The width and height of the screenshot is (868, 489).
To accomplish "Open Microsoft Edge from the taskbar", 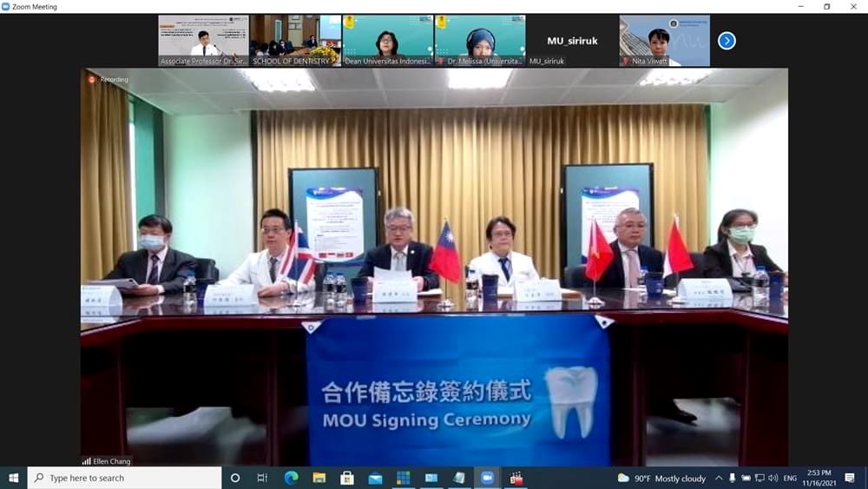I will (x=291, y=478).
